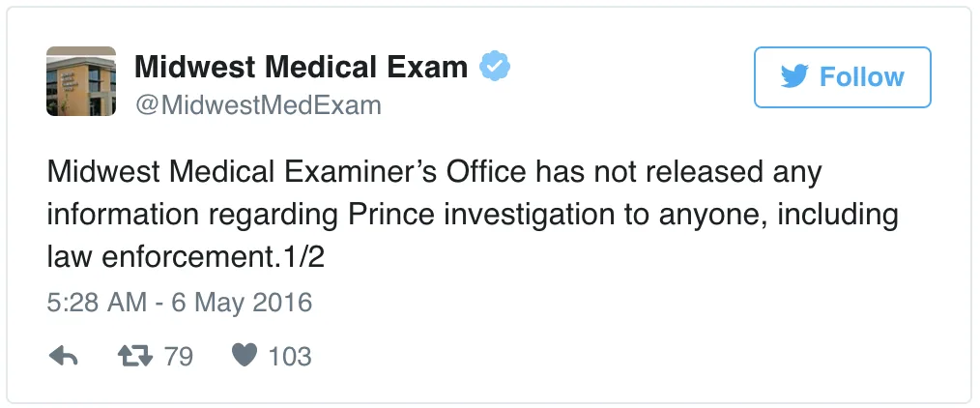This screenshot has width=980, height=408.
Task: Like the tweet with the heart icon
Action: coord(244,356)
